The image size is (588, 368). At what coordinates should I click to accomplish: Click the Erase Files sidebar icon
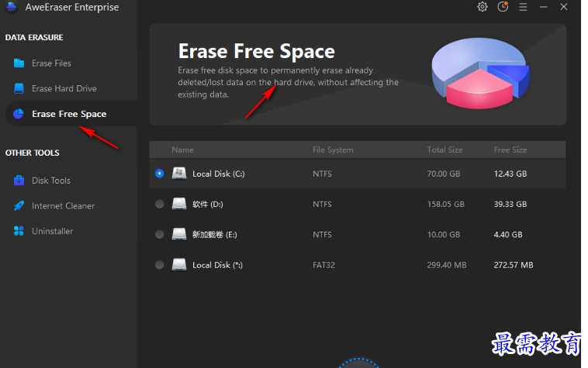pos(19,64)
